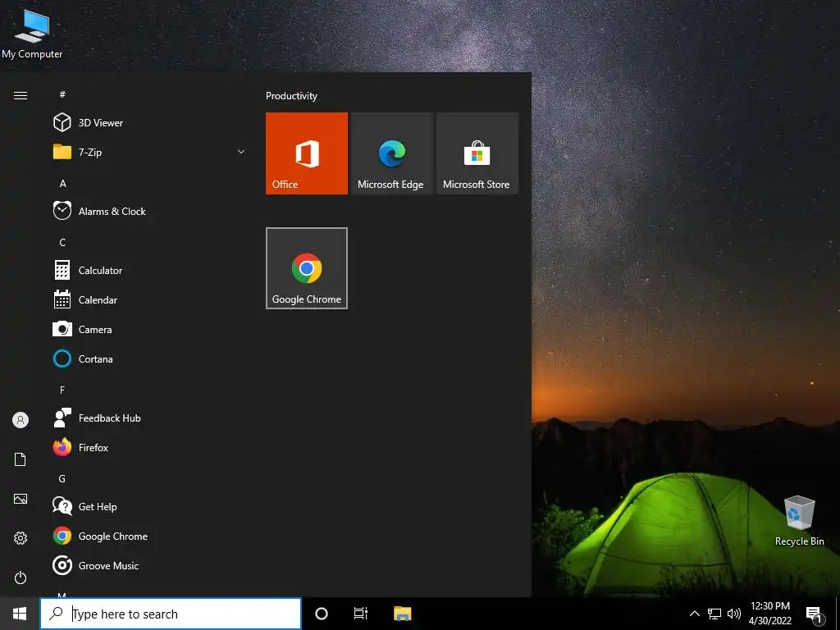
Task: Click the volume speaker icon
Action: pos(734,614)
